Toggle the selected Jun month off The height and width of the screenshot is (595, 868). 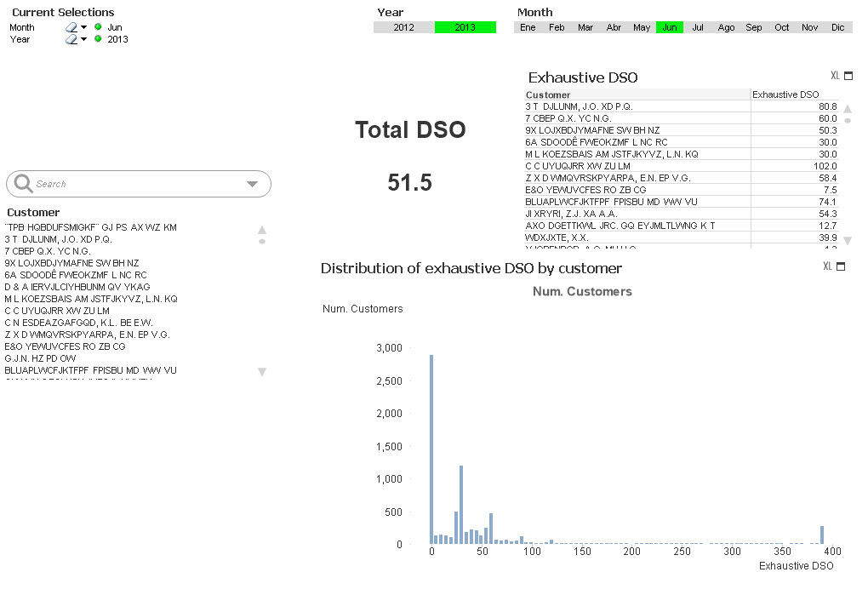pyautogui.click(x=670, y=27)
